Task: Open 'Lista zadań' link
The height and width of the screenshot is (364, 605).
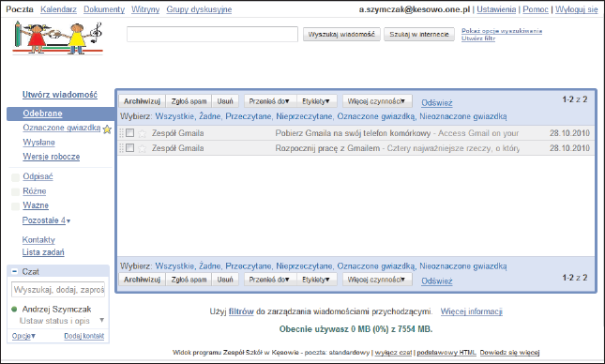Action: tap(43, 252)
